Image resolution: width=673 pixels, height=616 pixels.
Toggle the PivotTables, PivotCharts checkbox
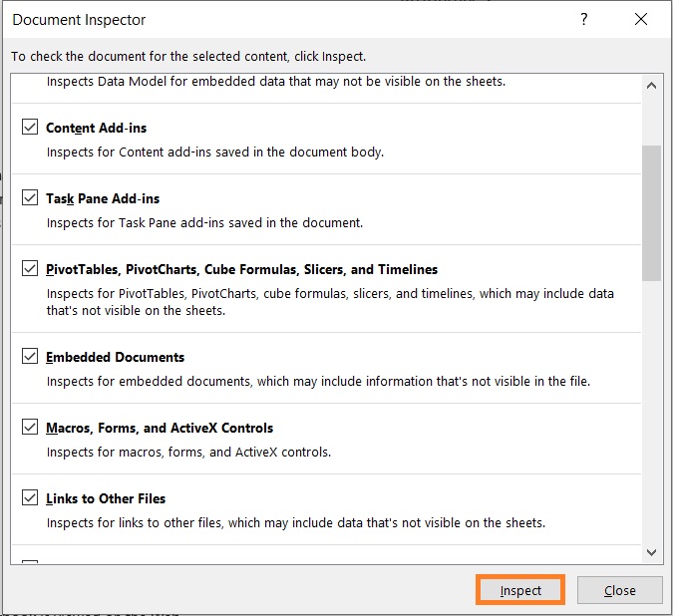coord(30,268)
